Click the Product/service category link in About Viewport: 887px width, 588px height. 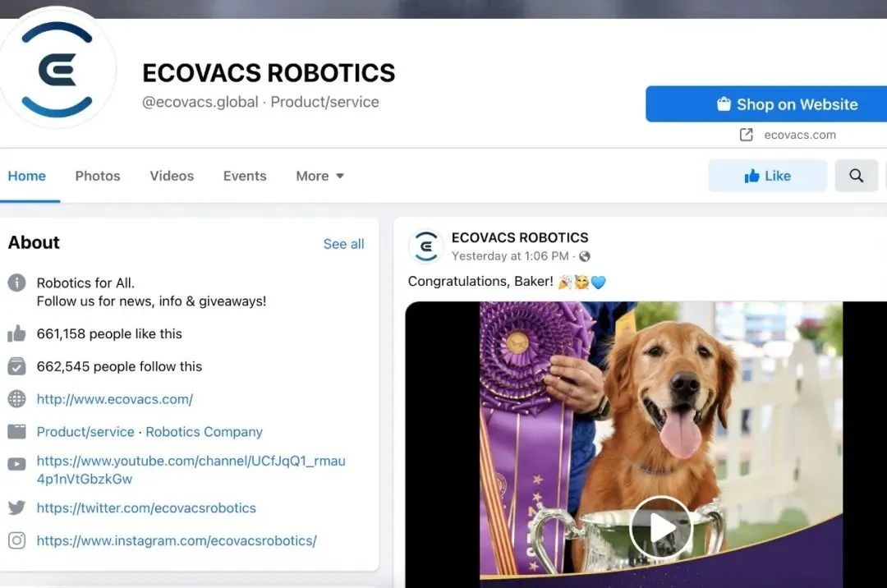(85, 432)
